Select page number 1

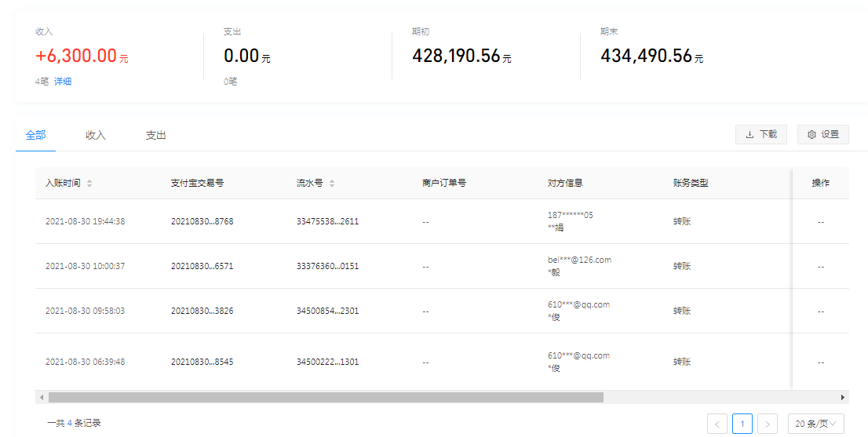[742, 424]
